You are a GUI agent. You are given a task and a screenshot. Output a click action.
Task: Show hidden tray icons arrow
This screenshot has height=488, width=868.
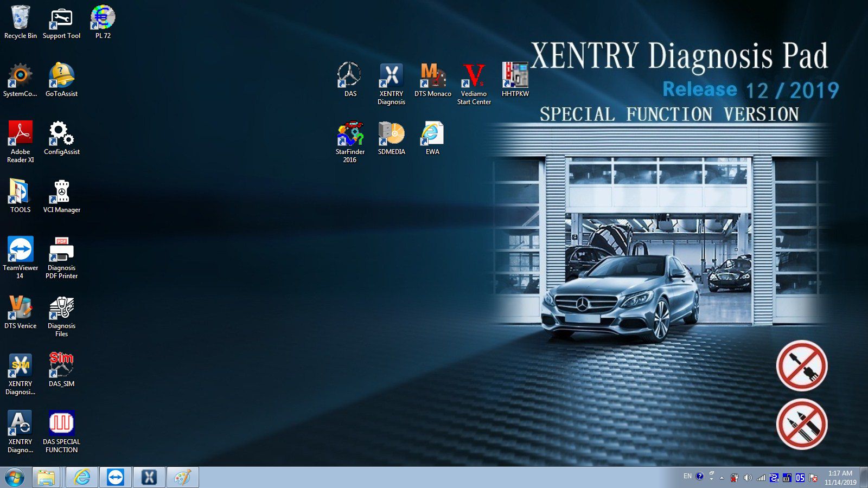pos(722,478)
